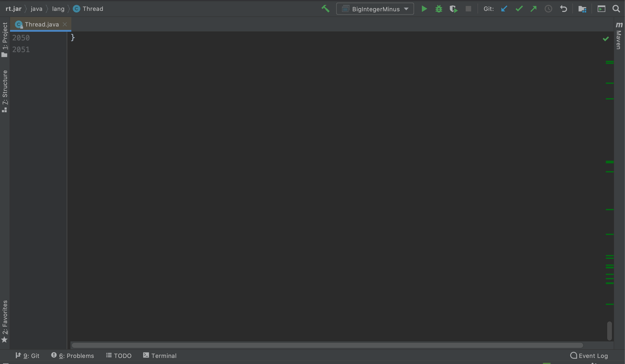Viewport: 625px width, 364px height.
Task: Push changes with the green Git arrow
Action: [533, 9]
